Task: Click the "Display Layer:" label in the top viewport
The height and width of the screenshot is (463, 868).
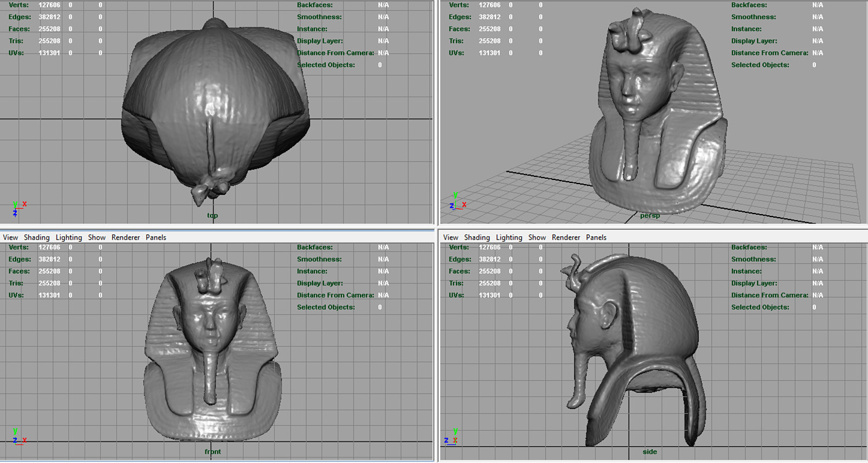Action: [x=320, y=41]
